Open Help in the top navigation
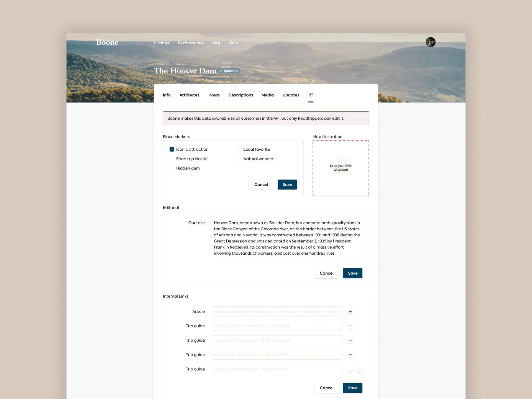Screen dimensions: 532x399 click(x=234, y=43)
